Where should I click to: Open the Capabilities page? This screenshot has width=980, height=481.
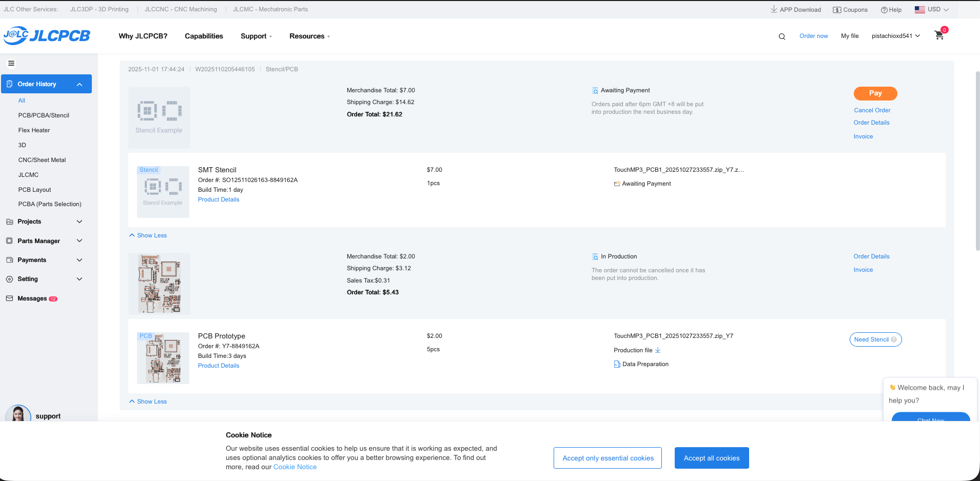204,36
